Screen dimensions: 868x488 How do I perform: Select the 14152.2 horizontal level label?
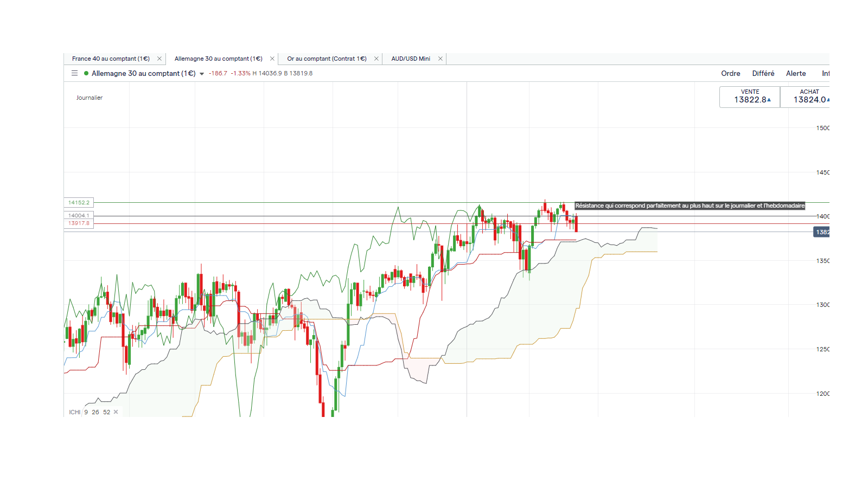79,203
